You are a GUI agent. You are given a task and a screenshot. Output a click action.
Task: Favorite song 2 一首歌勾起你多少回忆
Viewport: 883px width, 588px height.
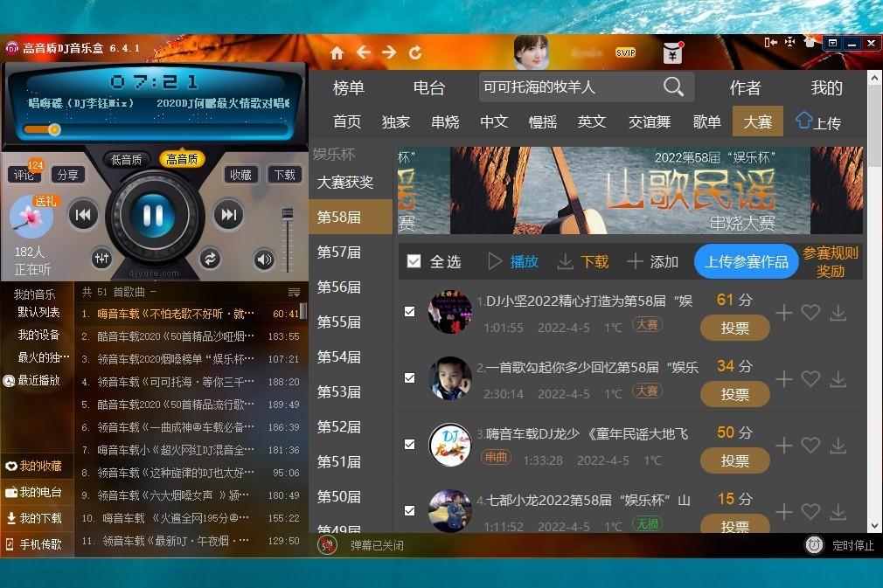coord(810,378)
